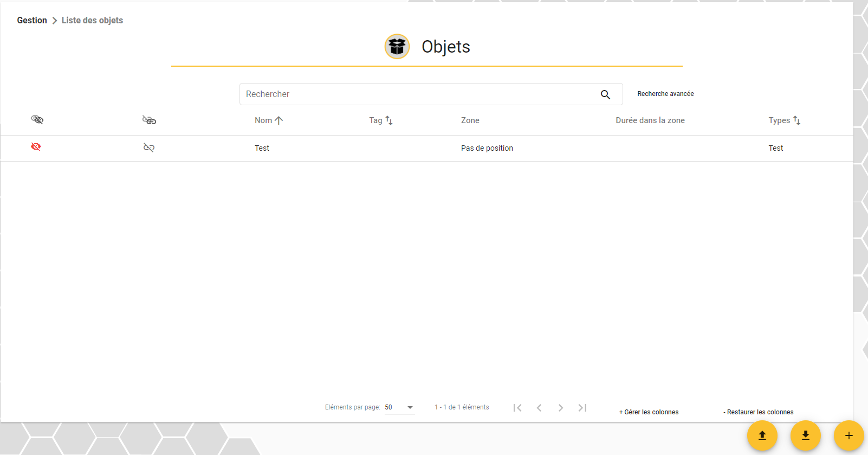The image size is (868, 455).
Task: Click Gérer les colonnes
Action: (x=649, y=412)
